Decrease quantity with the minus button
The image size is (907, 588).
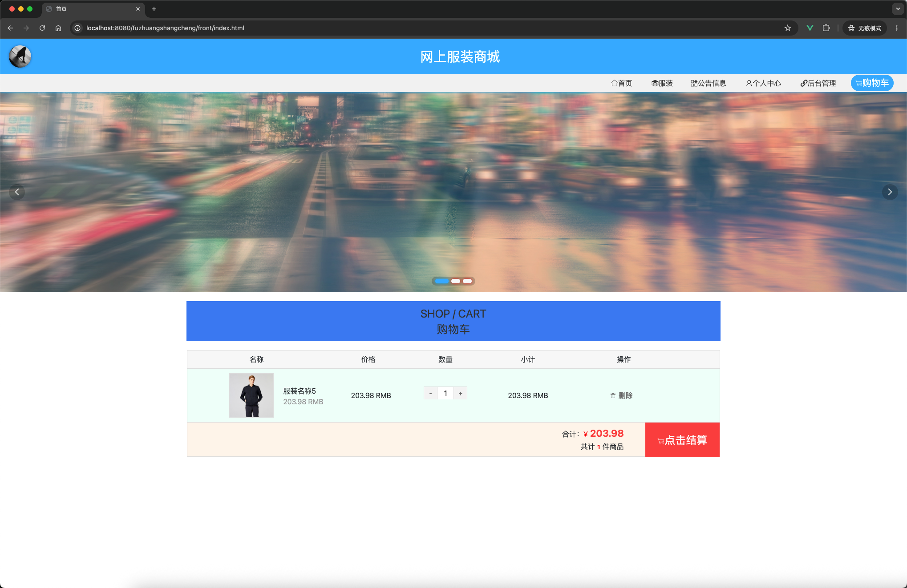[430, 393]
